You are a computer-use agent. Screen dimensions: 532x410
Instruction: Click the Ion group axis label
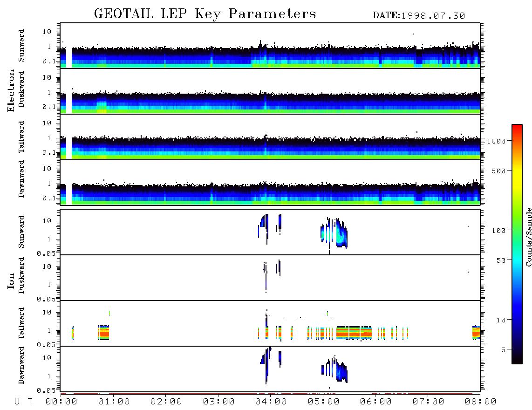[11, 280]
